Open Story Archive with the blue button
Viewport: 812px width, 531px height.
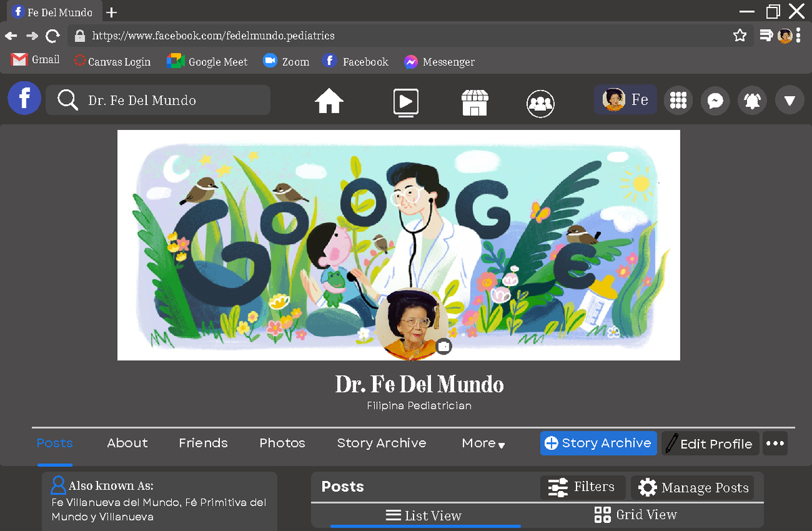click(x=598, y=443)
